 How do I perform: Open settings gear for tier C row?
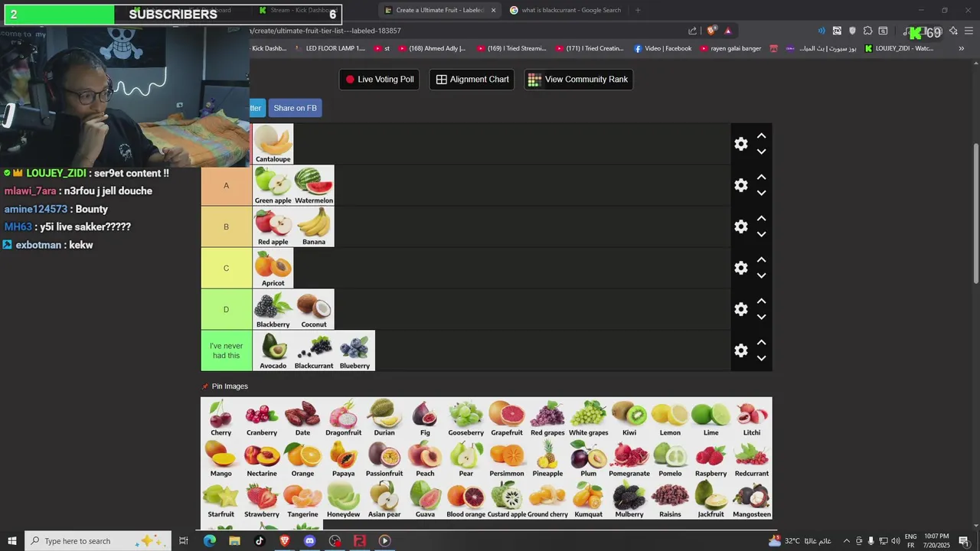[x=740, y=268]
